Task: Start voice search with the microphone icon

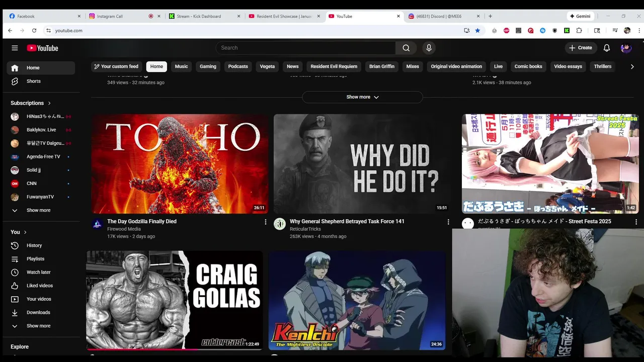Action: click(x=429, y=48)
